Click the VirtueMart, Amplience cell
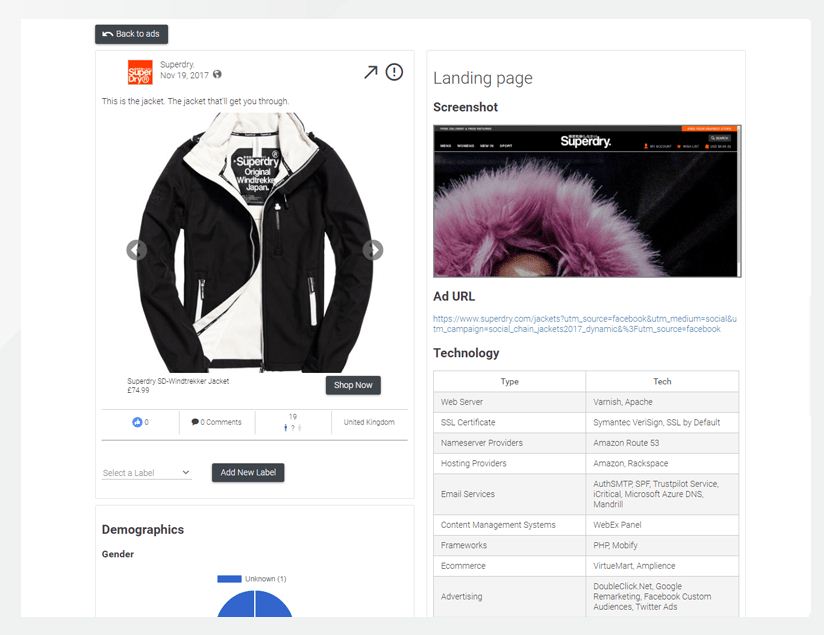824x635 pixels. pyautogui.click(x=662, y=566)
